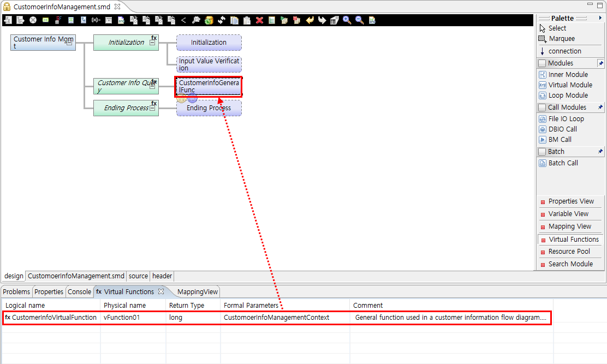
Task: Collapse the Ending Process module node
Action: point(152,108)
